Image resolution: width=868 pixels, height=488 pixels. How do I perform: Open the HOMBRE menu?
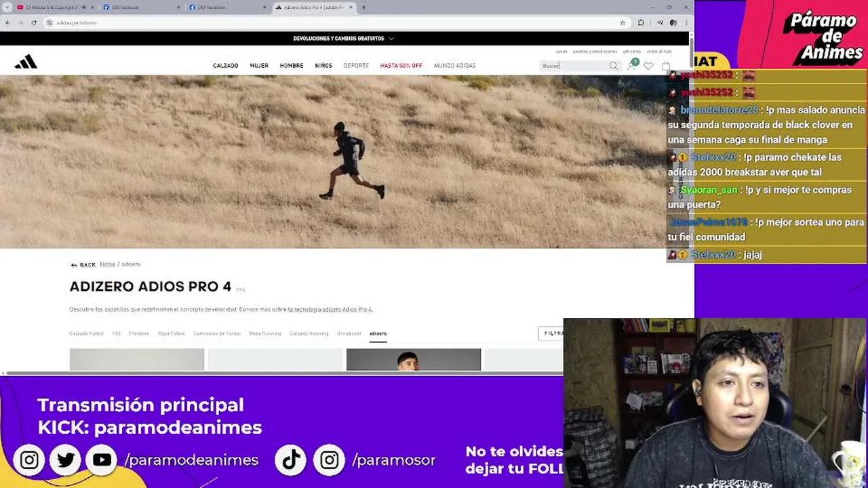pyautogui.click(x=292, y=66)
